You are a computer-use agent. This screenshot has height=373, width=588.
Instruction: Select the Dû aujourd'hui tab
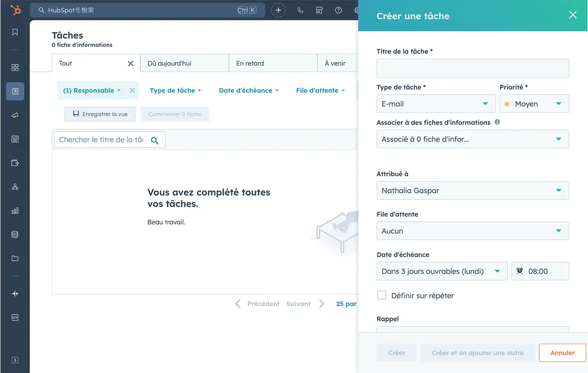(184, 63)
